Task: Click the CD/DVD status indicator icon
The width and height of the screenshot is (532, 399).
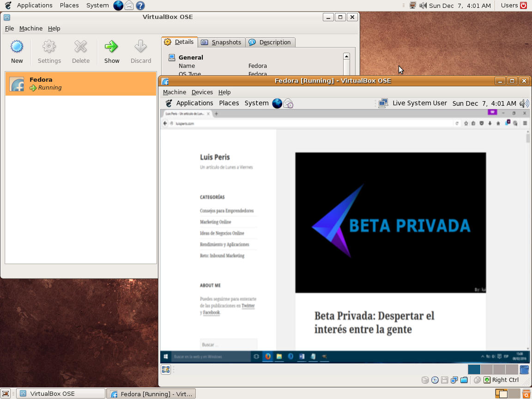Action: point(435,380)
